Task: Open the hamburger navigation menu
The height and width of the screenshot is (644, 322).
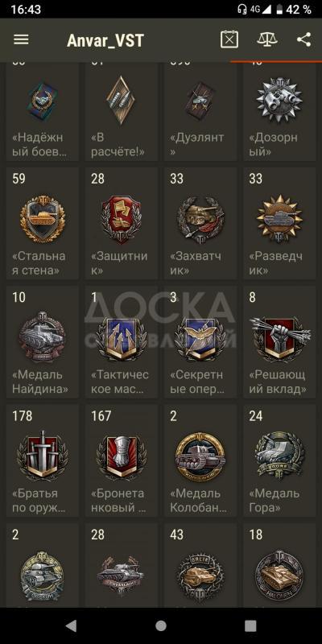Action: (21, 39)
